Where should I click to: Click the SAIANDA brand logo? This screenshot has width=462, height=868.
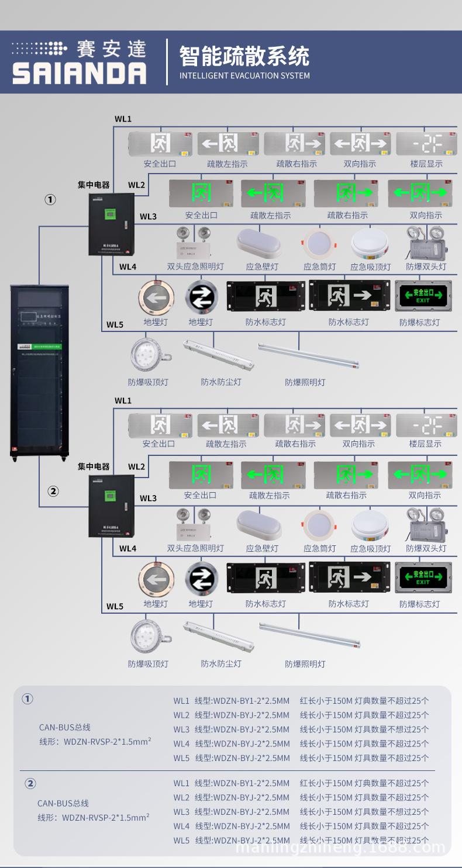80,62
